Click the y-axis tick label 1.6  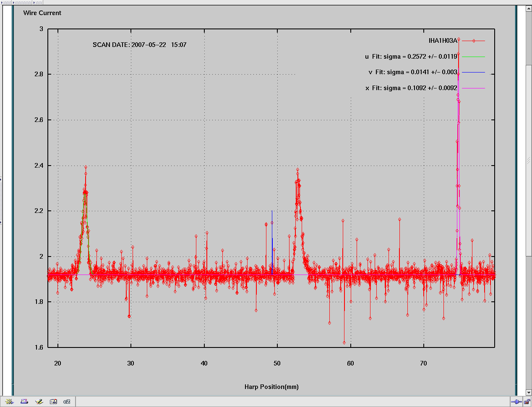[x=39, y=347]
